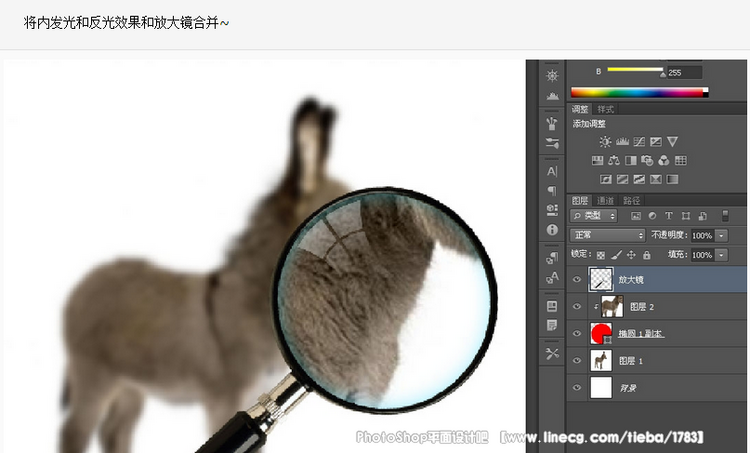This screenshot has height=453, width=750.
Task: Open the Layer Comps panel icon
Action: [x=552, y=306]
